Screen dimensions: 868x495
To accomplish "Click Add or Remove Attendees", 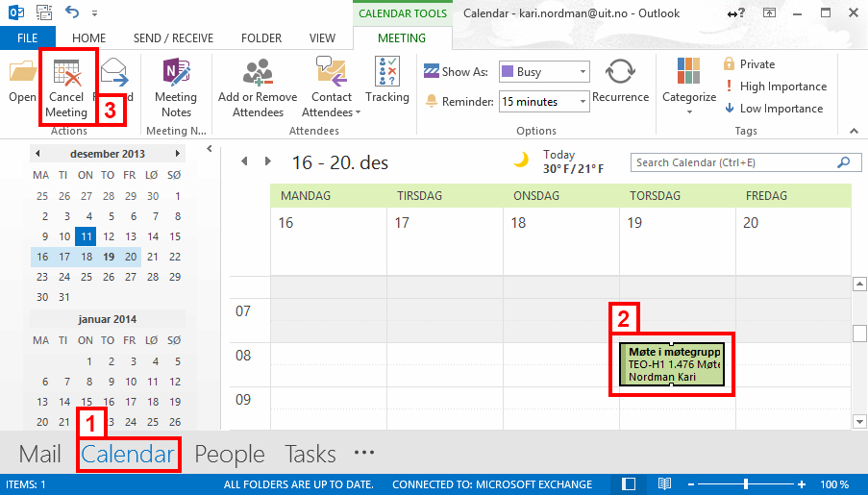I will click(x=257, y=87).
